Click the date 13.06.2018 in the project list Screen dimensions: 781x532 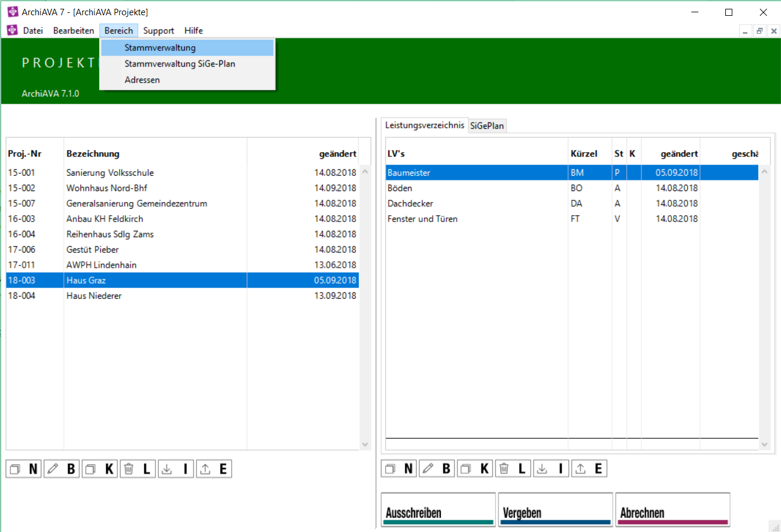[x=335, y=265]
